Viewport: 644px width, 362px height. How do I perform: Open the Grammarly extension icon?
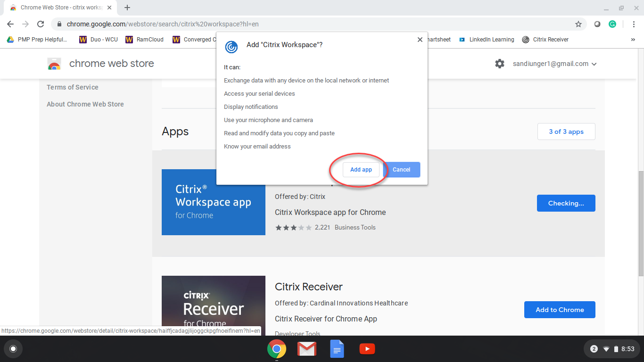(612, 24)
